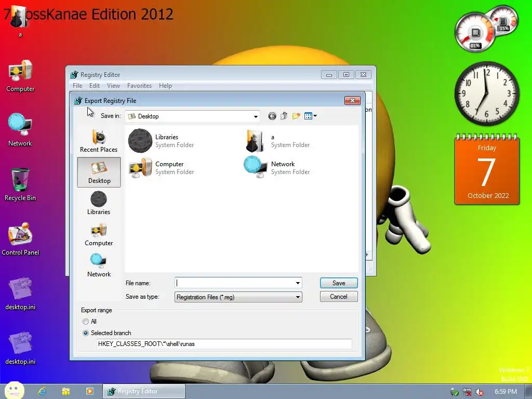The width and height of the screenshot is (532, 399).
Task: Open Windows Explorer from the taskbar
Action: tap(66, 391)
